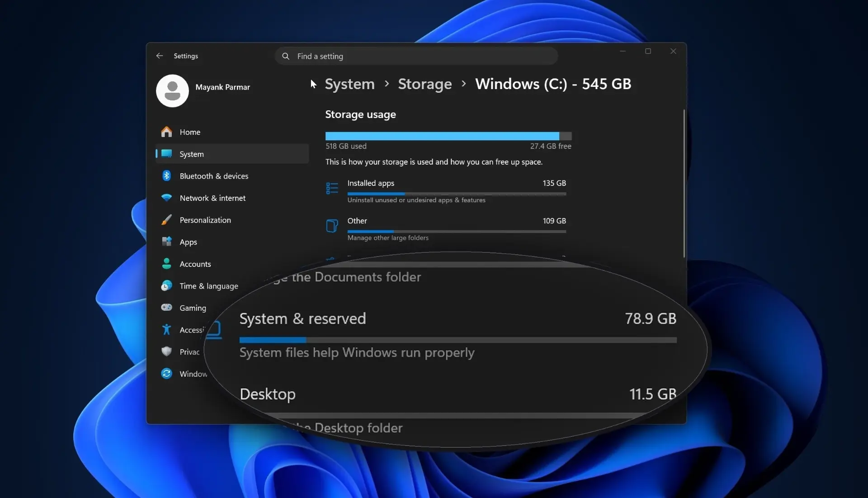Click the System monitor icon

(166, 154)
